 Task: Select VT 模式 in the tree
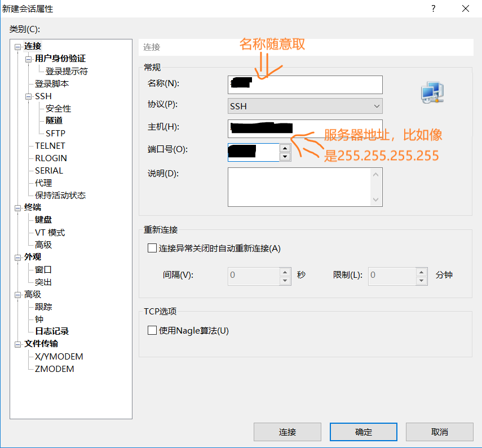50,232
